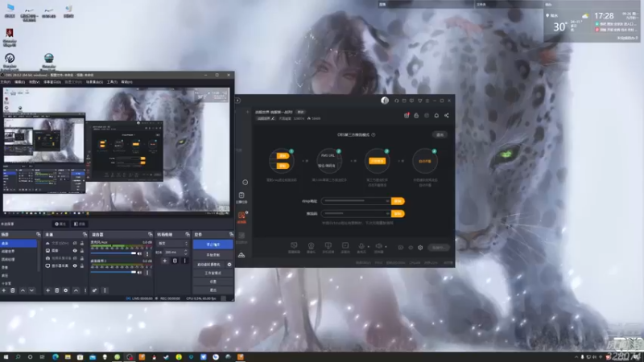644x362 pixels.
Task: Toggle visibility of first text source
Action: pos(75,243)
